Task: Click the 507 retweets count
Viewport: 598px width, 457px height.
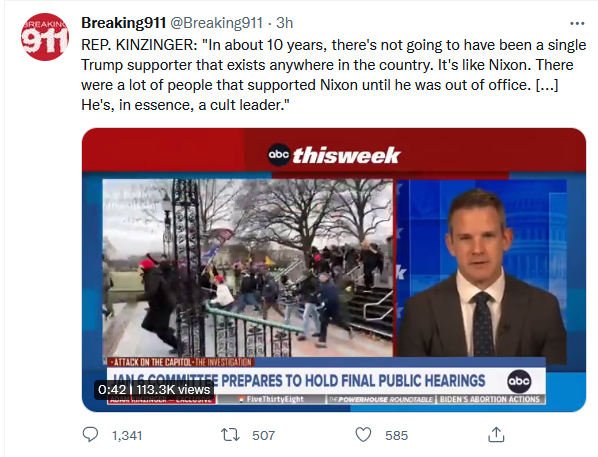Action: click(x=263, y=435)
